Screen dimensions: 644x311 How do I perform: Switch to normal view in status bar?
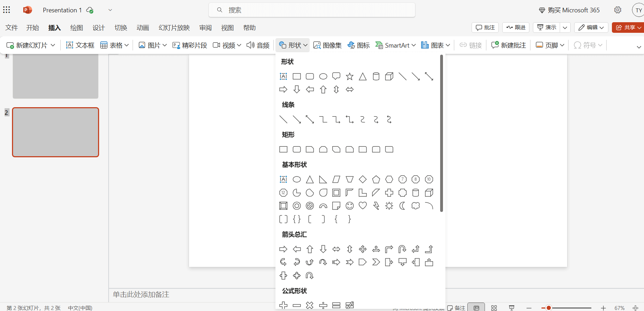point(476,308)
